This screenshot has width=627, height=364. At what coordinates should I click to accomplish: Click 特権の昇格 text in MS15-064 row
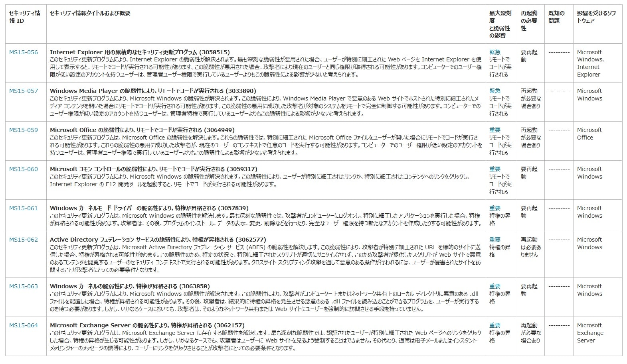pos(500,336)
